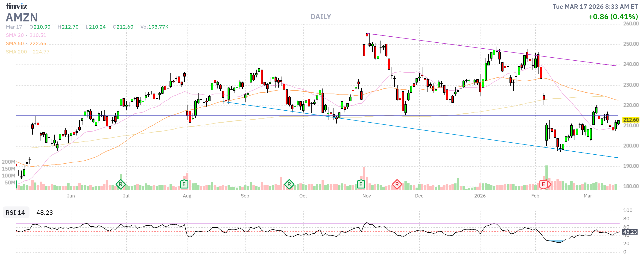Click the red E earnings marker in February
This screenshot has height=259, width=644.
(543, 185)
